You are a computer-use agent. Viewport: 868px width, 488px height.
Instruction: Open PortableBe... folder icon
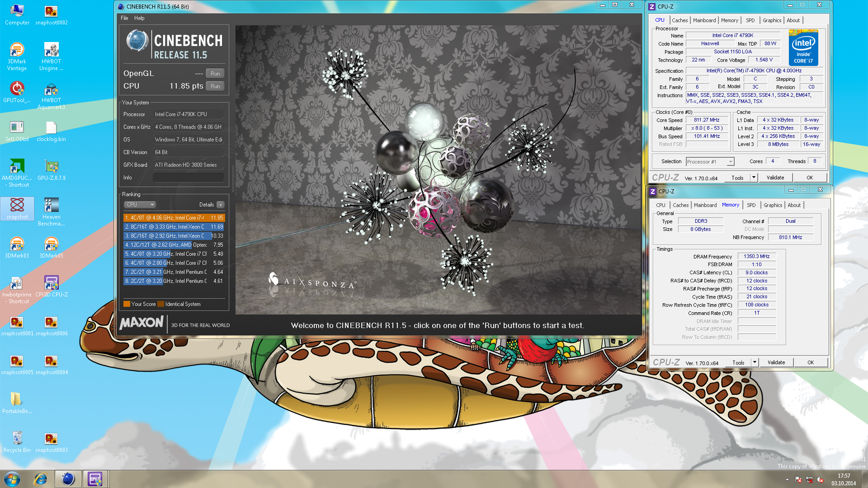[17, 403]
